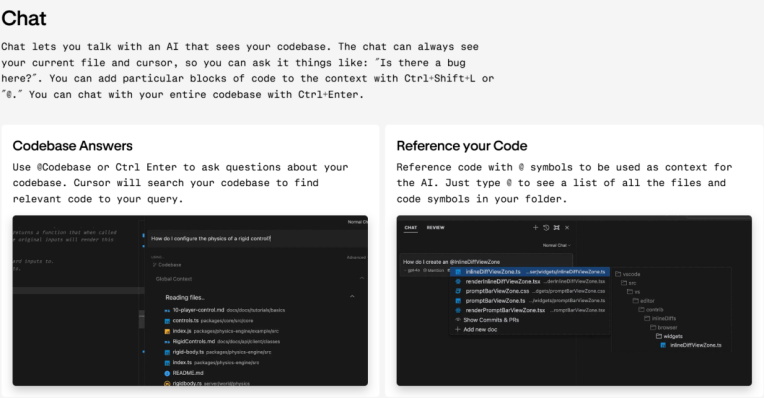Click the code editor scrollbar thumb
Viewport: 765px width, 398px height.
pos(141,318)
